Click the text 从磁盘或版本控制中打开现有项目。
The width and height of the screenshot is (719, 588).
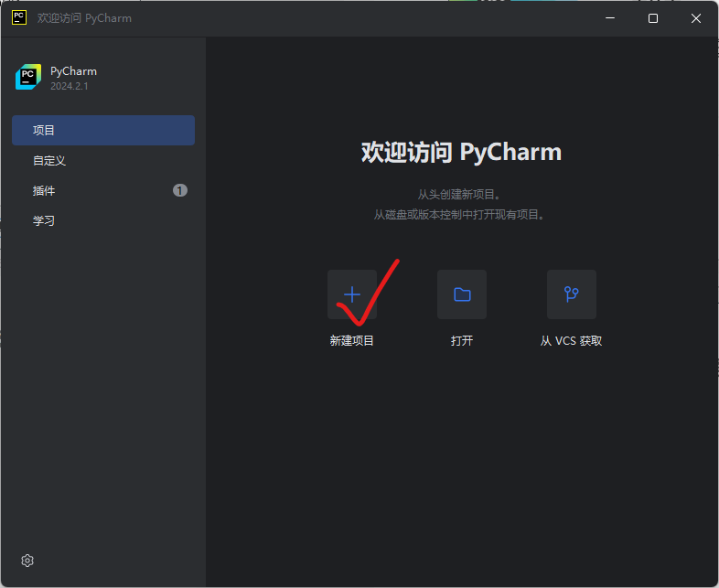tap(461, 215)
